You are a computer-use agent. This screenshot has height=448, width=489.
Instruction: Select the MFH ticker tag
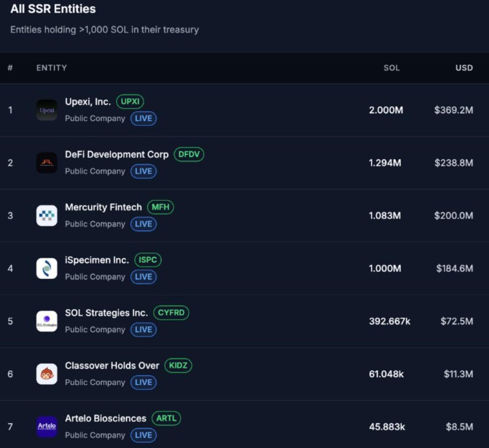coord(160,207)
